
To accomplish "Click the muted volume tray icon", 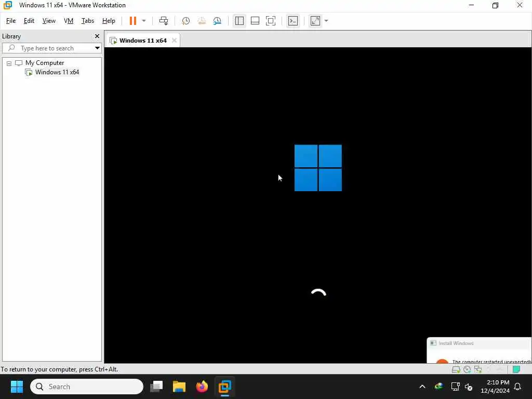I will click(469, 387).
